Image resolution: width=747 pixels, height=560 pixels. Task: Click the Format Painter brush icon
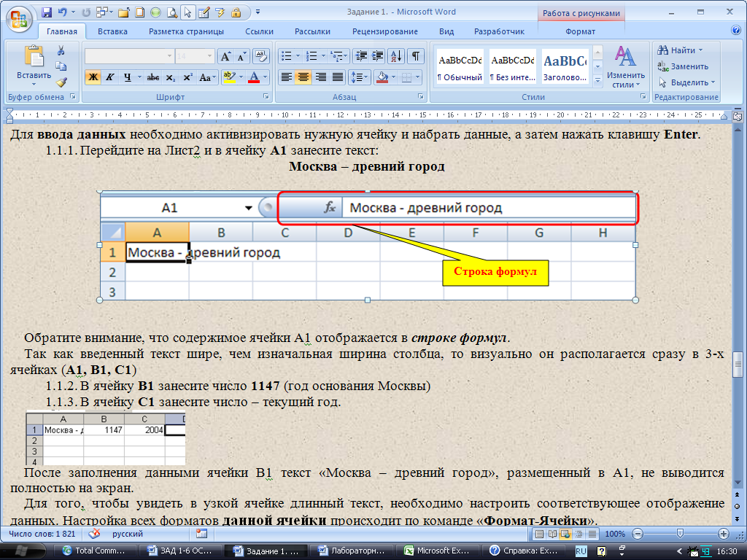pos(61,82)
